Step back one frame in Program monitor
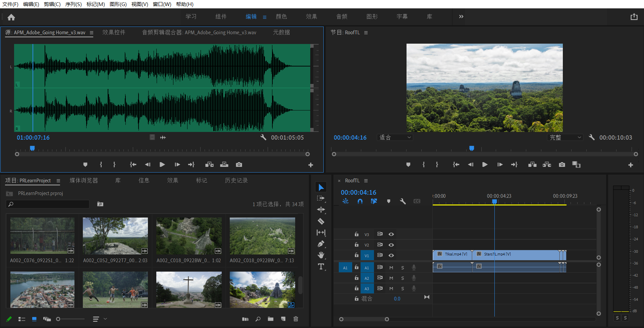 (x=471, y=165)
